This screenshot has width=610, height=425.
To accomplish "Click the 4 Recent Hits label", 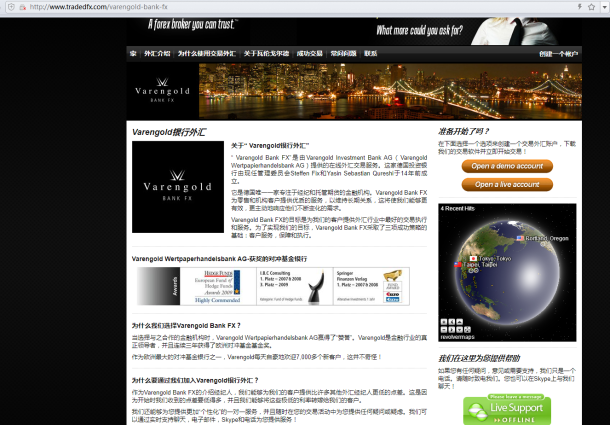I will (458, 209).
